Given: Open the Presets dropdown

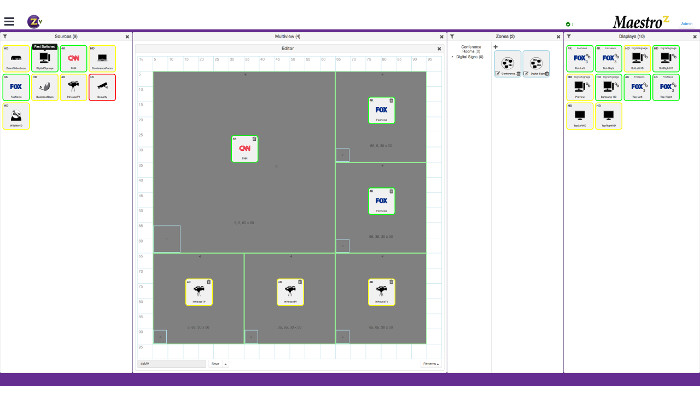Looking at the screenshot, I should click(430, 364).
